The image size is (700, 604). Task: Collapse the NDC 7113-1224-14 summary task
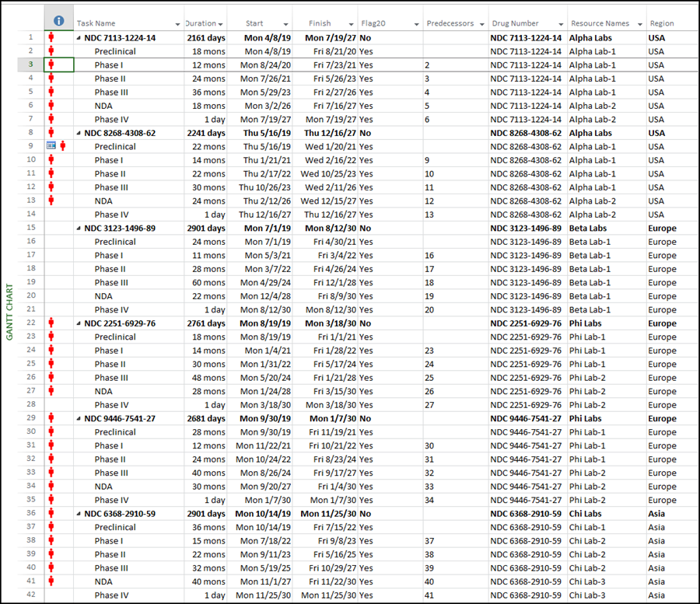point(80,37)
